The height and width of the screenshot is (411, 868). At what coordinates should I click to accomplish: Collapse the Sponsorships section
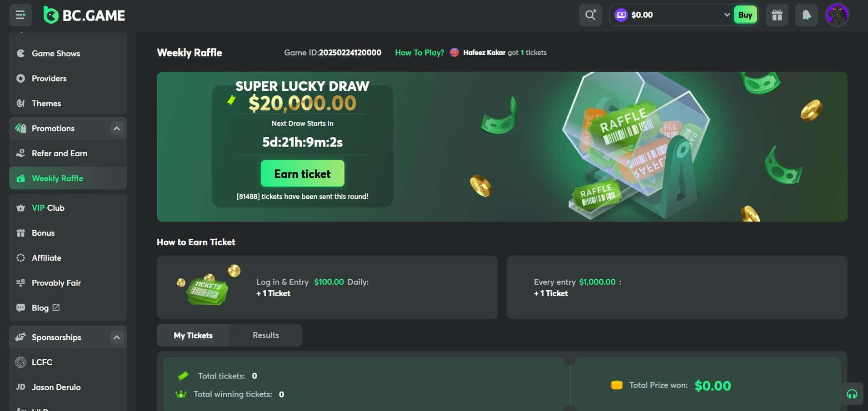pyautogui.click(x=117, y=337)
